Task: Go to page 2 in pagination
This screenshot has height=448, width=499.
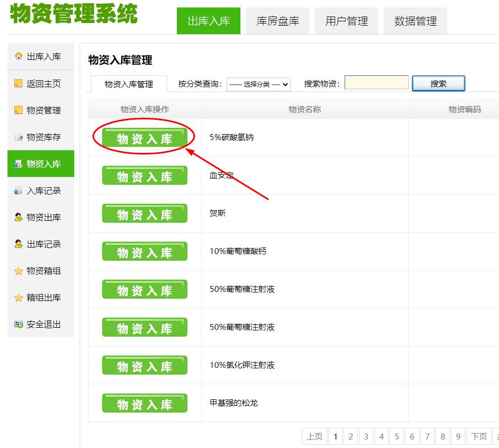Action: click(x=350, y=436)
